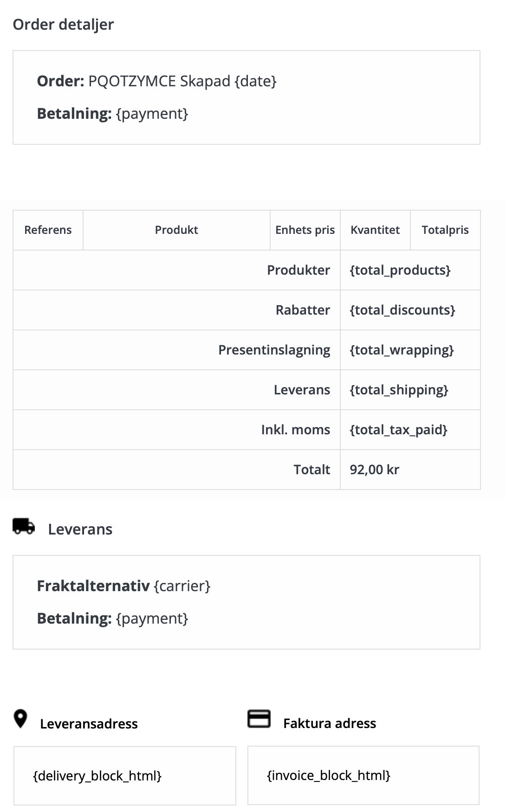Click the Referens column header
The width and height of the screenshot is (506, 812).
[48, 230]
